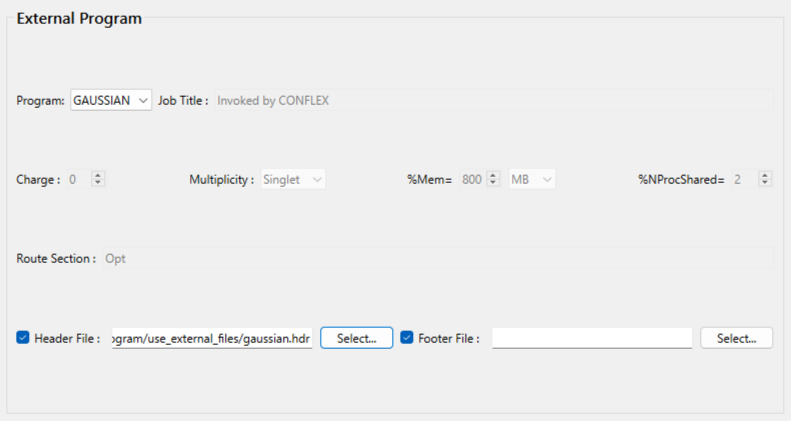Click the %Mem value box showing 800
This screenshot has width=791, height=421.
pyautogui.click(x=471, y=179)
